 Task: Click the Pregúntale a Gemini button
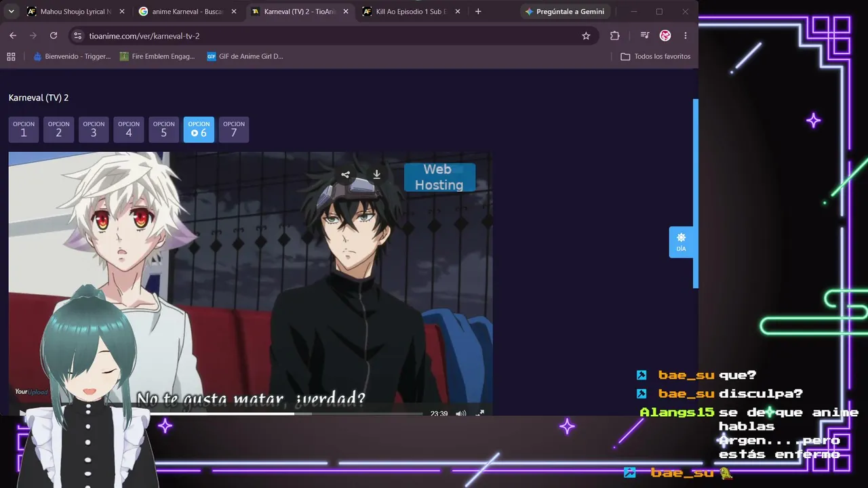(564, 12)
